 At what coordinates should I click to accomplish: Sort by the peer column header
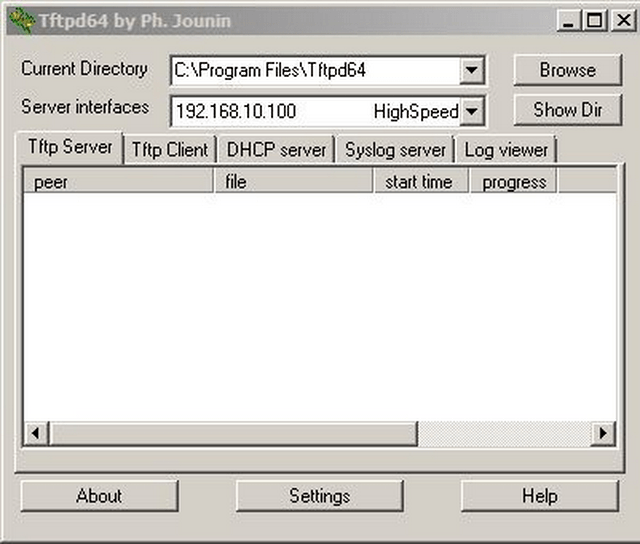point(118,181)
